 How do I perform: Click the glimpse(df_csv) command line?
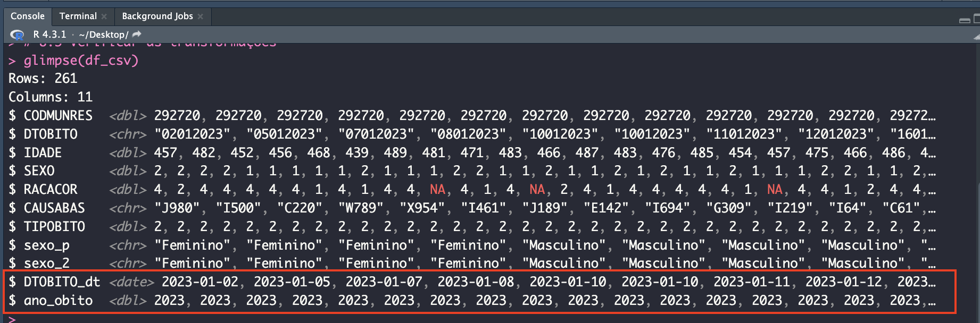click(81, 61)
